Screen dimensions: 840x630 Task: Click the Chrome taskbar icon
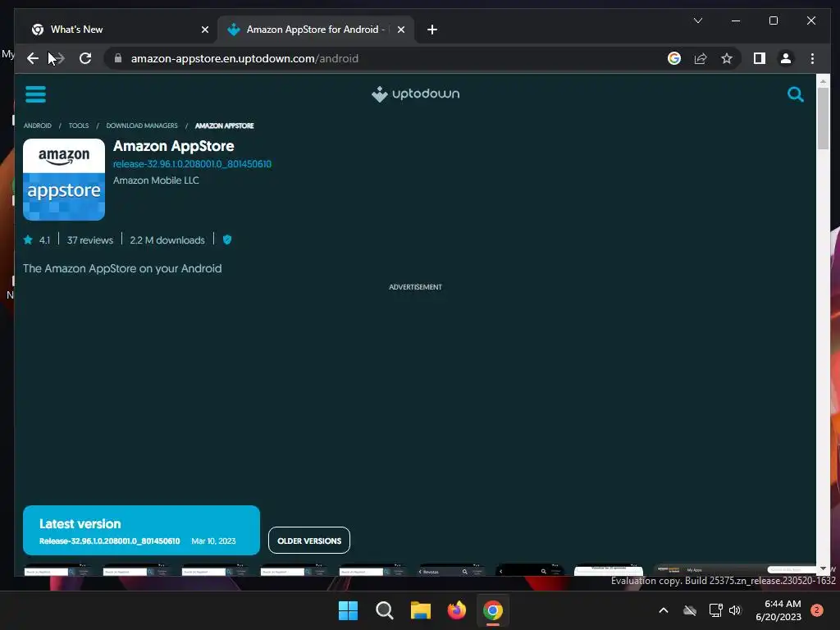point(493,610)
